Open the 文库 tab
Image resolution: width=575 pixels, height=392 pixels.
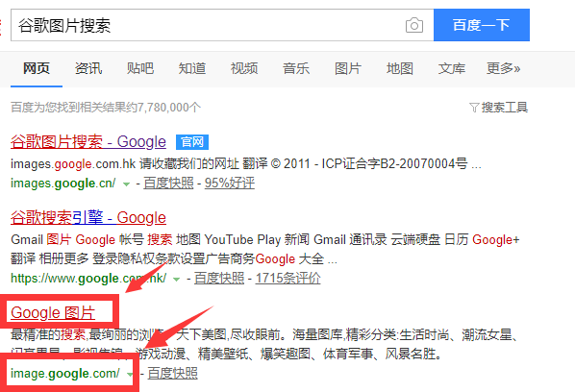pyautogui.click(x=452, y=68)
